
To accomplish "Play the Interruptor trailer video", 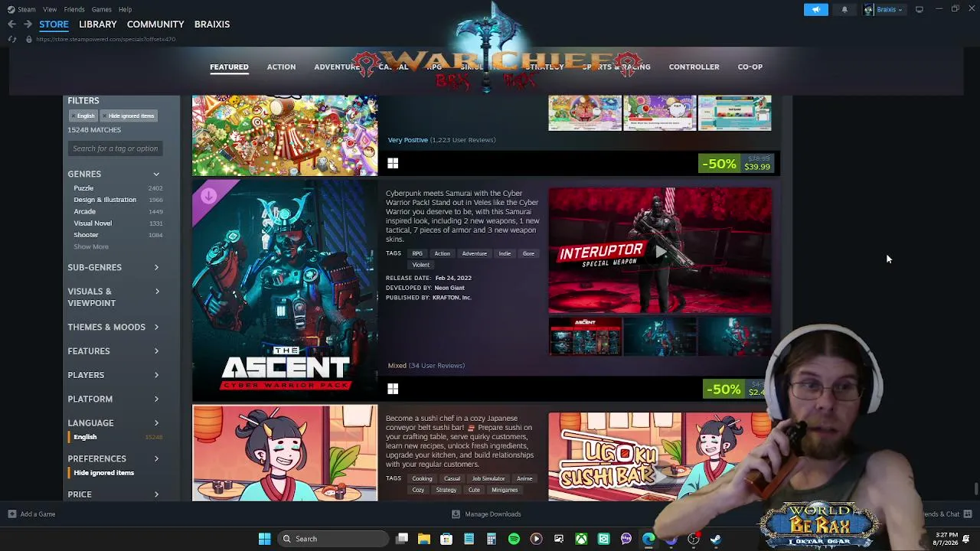I will (660, 252).
